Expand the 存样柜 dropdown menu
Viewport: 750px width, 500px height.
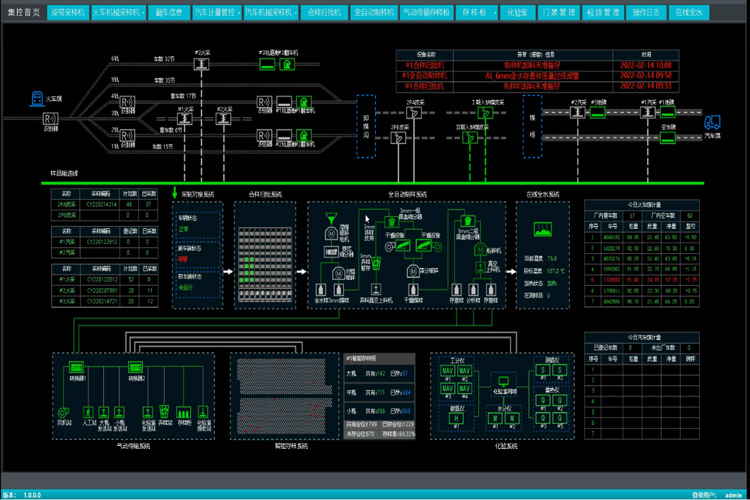[x=476, y=13]
